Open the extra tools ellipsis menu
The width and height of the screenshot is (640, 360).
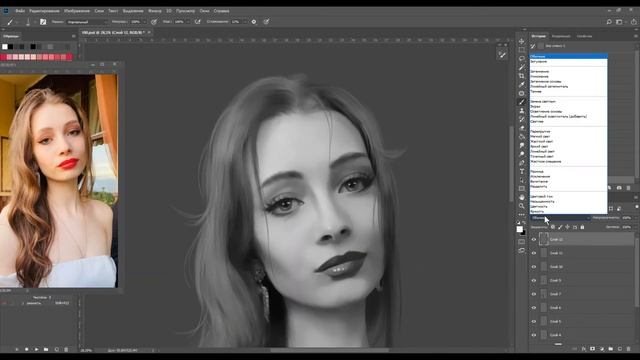(522, 214)
